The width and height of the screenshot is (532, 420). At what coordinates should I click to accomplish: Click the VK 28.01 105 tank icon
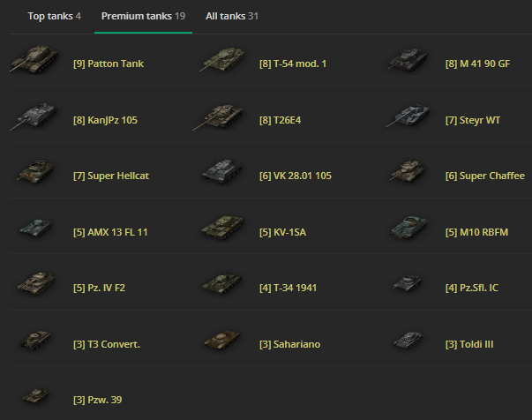[222, 172]
